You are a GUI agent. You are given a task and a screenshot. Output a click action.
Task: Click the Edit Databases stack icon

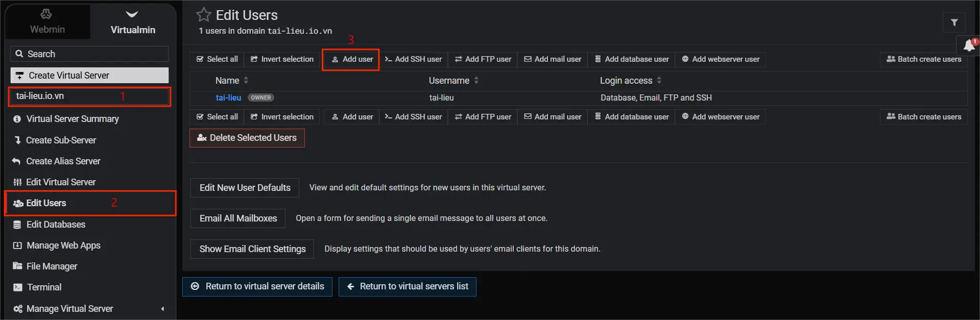coord(17,225)
